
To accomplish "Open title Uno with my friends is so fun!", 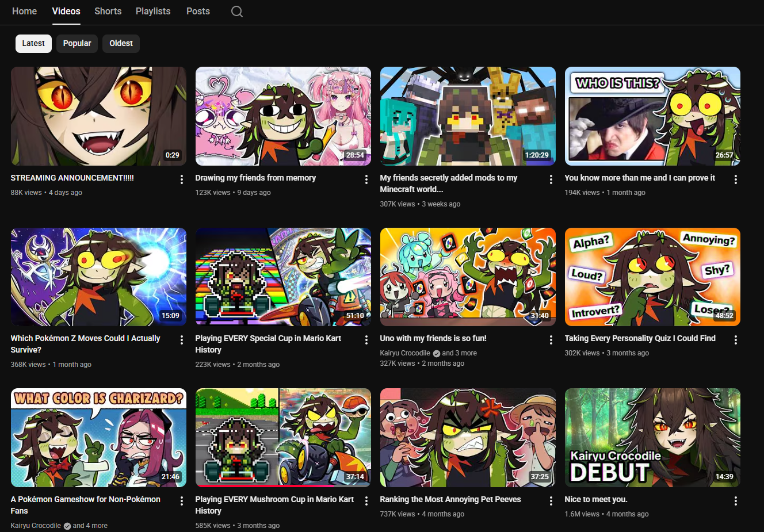I will [x=433, y=339].
